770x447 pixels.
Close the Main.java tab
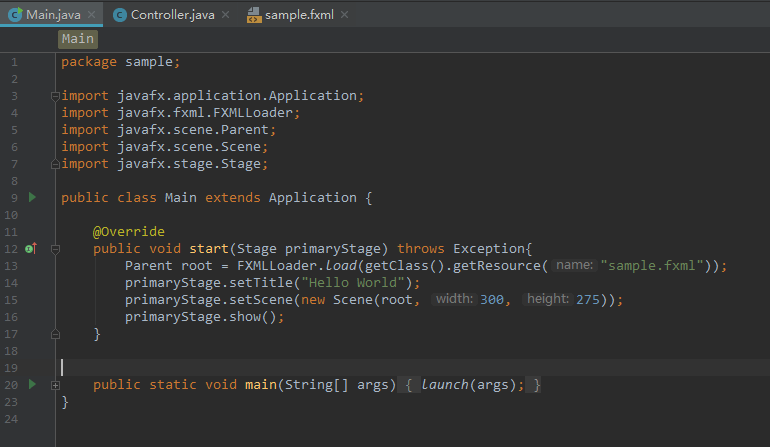(91, 15)
